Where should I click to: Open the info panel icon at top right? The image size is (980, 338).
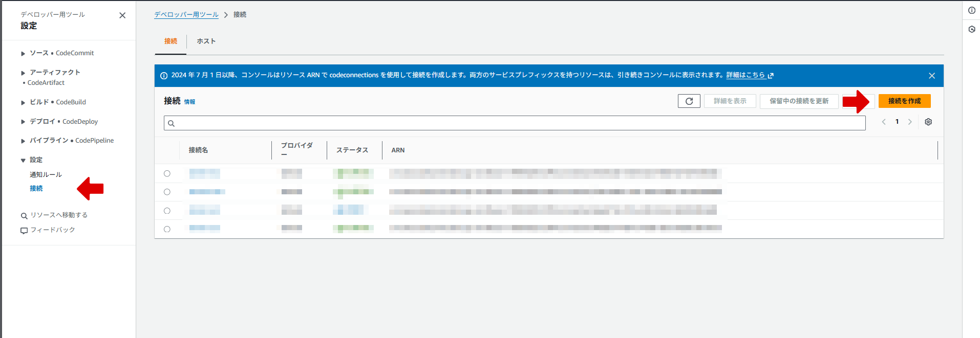pos(971,10)
